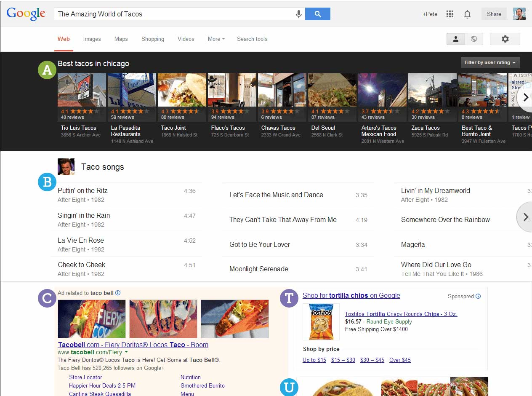Click the ad info icon beside taco bell
The width and height of the screenshot is (532, 396).
(x=118, y=293)
